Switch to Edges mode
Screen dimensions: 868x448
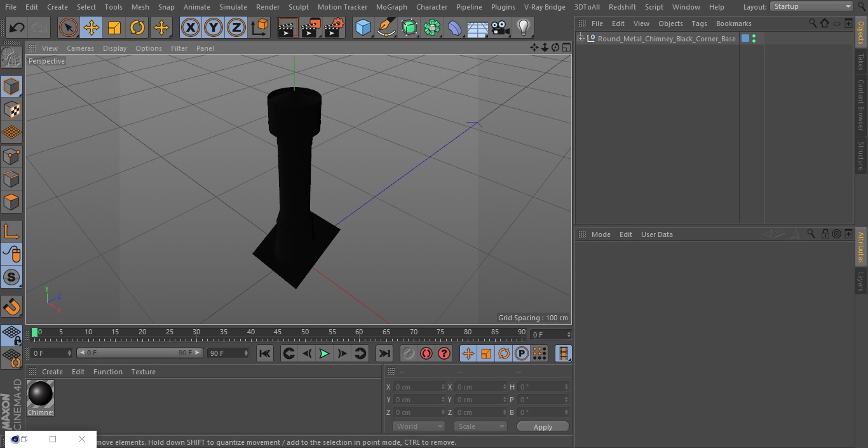point(11,179)
